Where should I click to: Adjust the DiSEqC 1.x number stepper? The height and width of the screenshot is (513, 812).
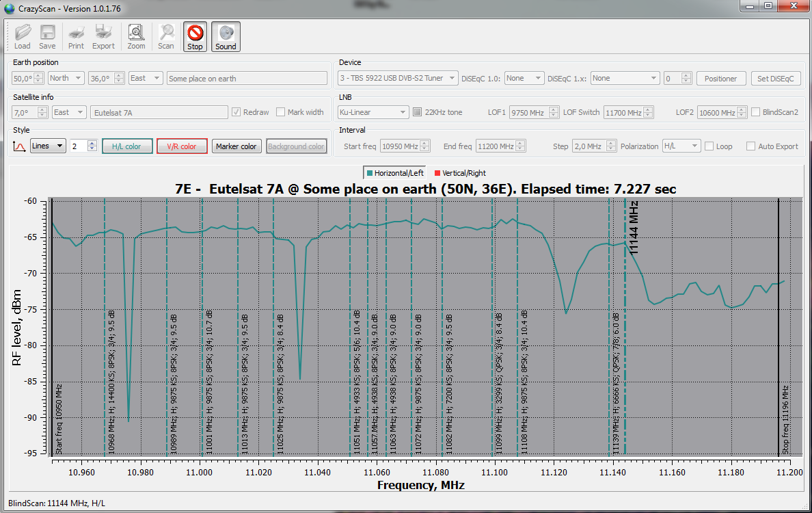point(686,78)
